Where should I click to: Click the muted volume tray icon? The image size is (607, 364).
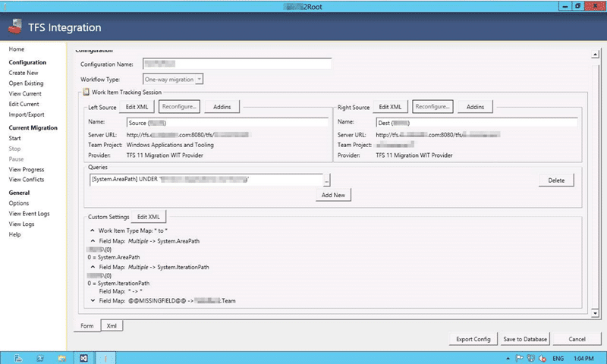[x=543, y=359]
